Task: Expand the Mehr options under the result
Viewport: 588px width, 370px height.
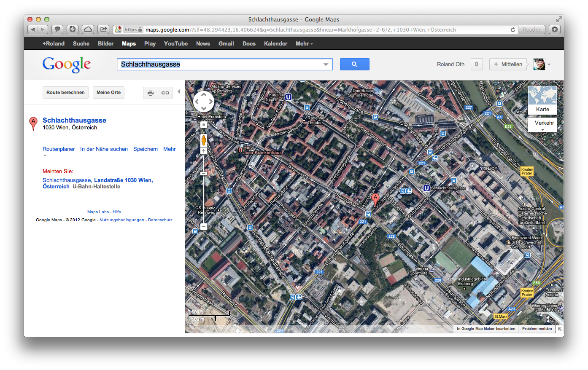Action: pyautogui.click(x=170, y=149)
